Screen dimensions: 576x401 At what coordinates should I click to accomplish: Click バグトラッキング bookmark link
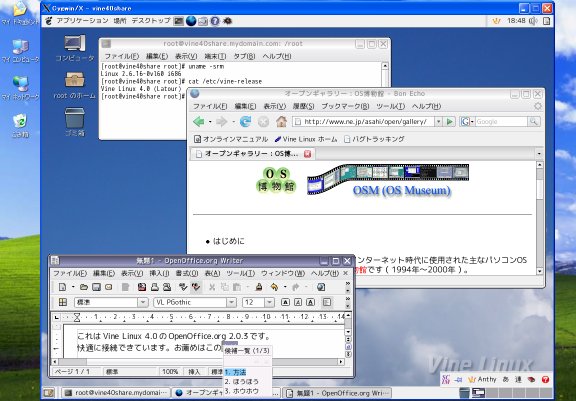374,140
